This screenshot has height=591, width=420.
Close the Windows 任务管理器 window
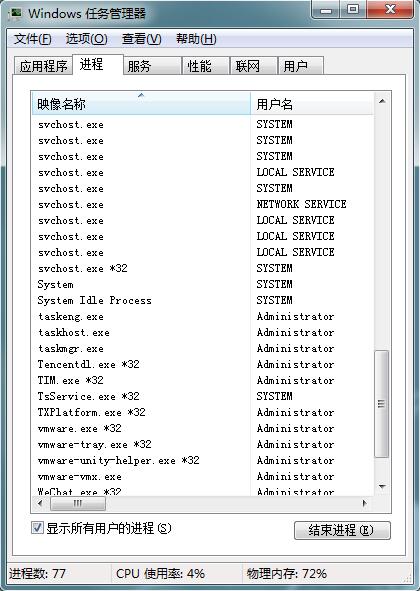coord(389,10)
